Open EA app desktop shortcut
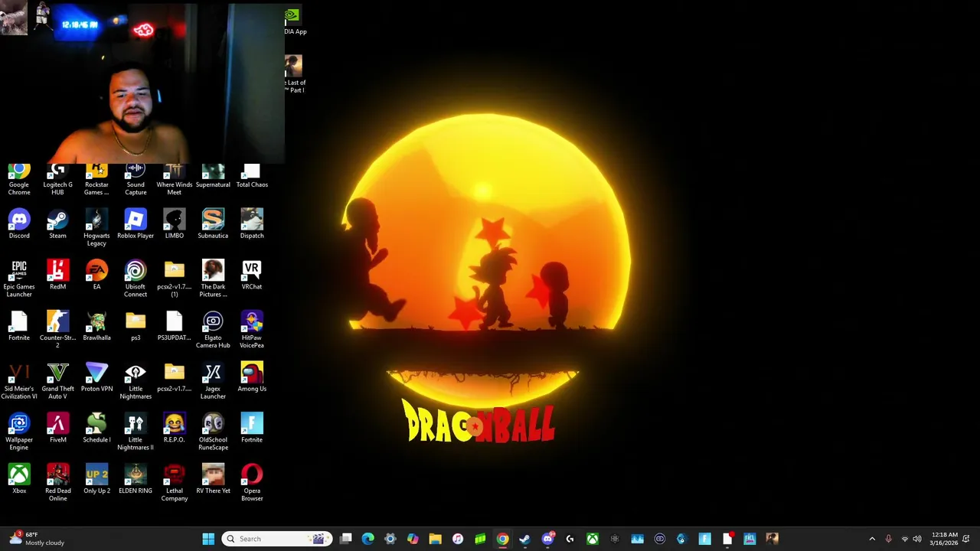Image resolution: width=980 pixels, height=551 pixels. (x=96, y=275)
